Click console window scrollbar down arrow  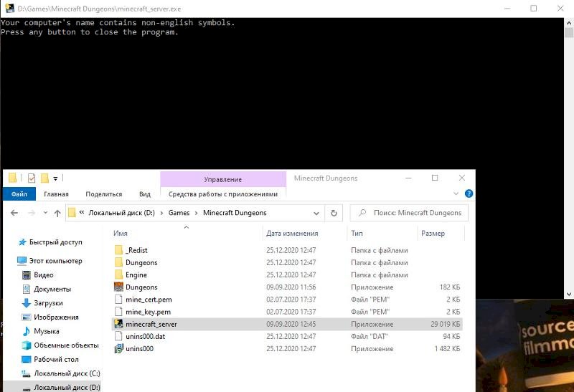point(569,294)
